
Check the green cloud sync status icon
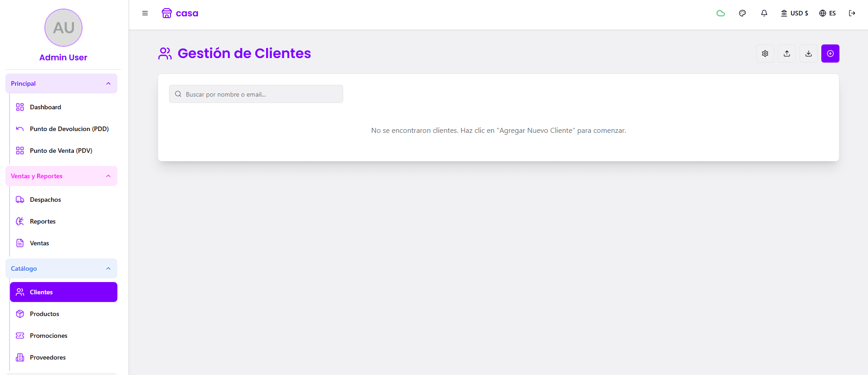(721, 13)
